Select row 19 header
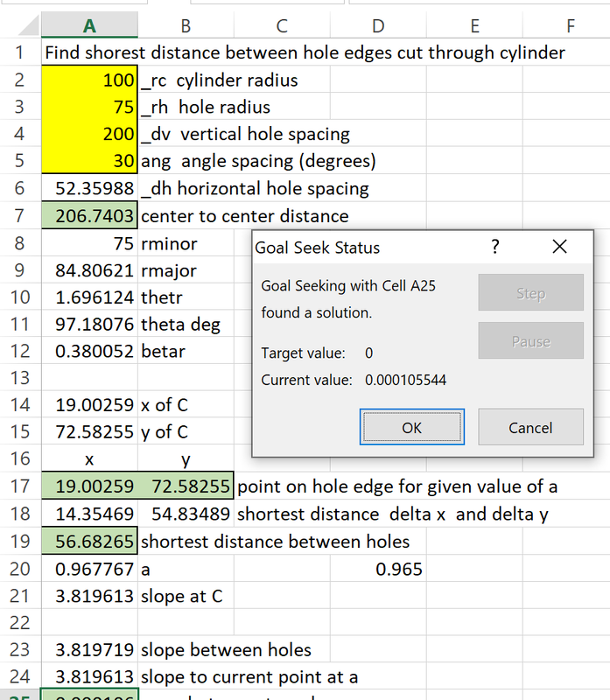The image size is (610, 700). [x=19, y=541]
